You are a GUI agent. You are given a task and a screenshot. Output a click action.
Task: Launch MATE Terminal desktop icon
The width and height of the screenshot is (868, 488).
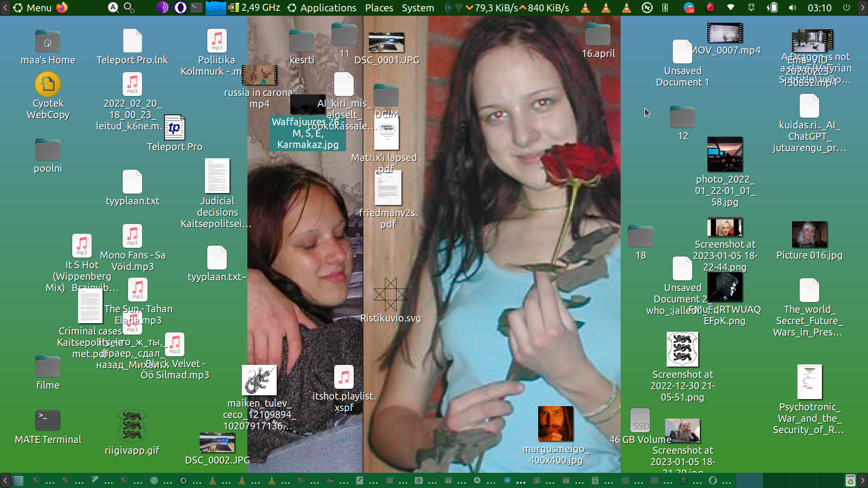(48, 427)
